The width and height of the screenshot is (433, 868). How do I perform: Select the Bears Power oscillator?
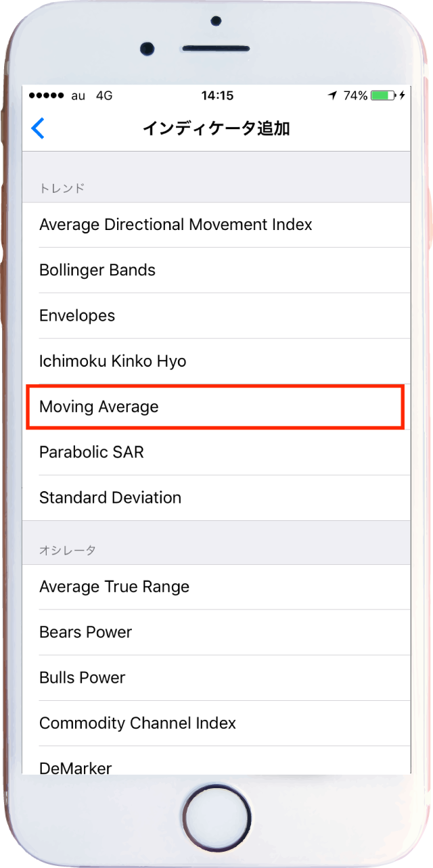(x=85, y=632)
